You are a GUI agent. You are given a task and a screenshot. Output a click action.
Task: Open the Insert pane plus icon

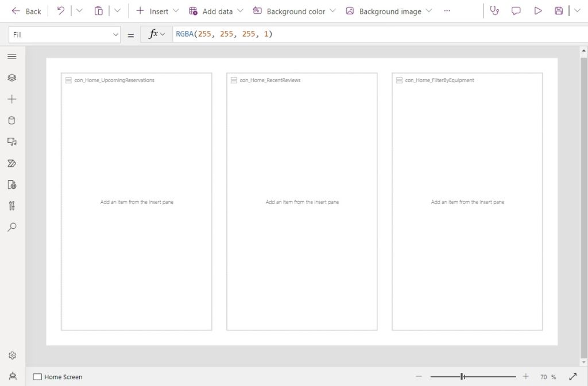12,99
